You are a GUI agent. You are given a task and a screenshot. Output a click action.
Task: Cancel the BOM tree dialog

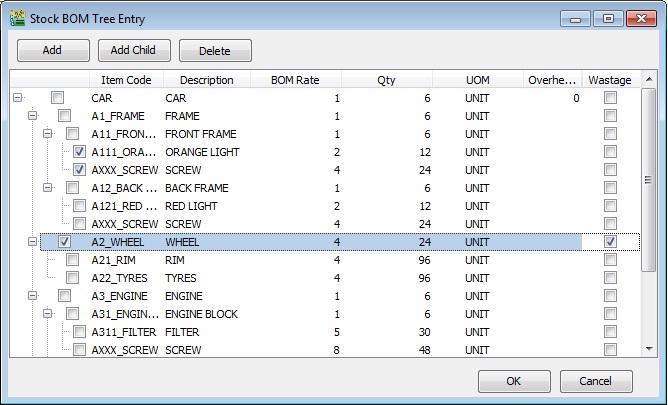(x=596, y=381)
